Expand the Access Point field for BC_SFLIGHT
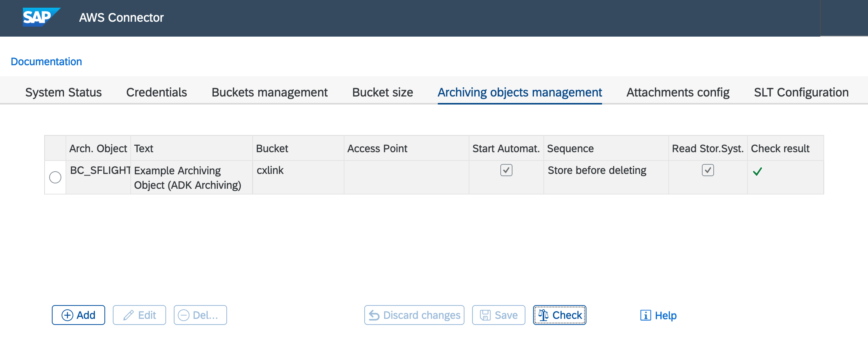This screenshot has width=868, height=344. (x=406, y=177)
